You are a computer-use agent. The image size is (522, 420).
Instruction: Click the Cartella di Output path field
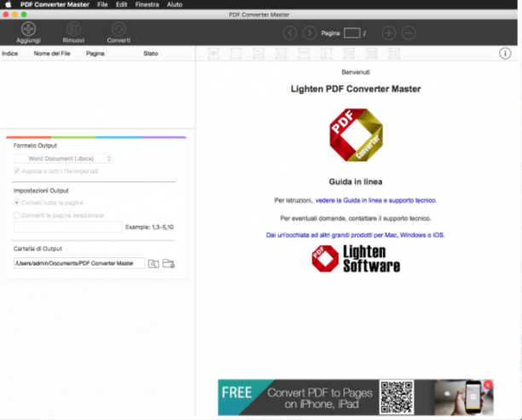tap(79, 263)
